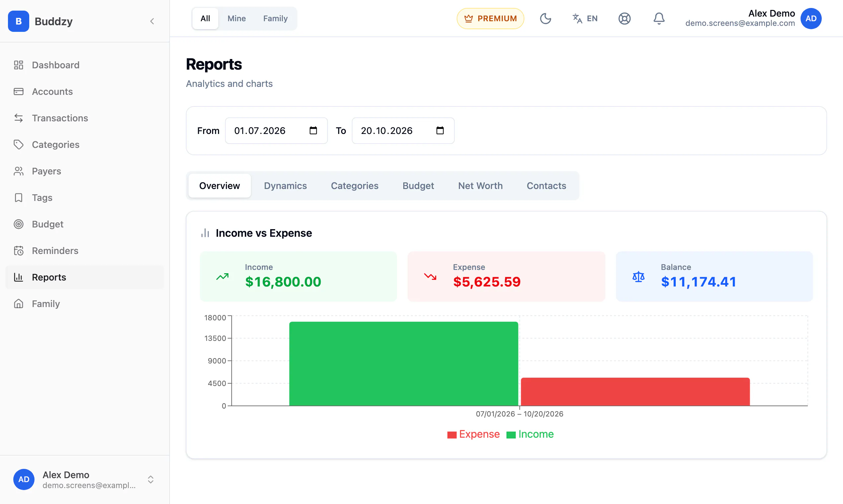This screenshot has width=843, height=504.
Task: Open notifications with the bell icon
Action: [x=659, y=18]
